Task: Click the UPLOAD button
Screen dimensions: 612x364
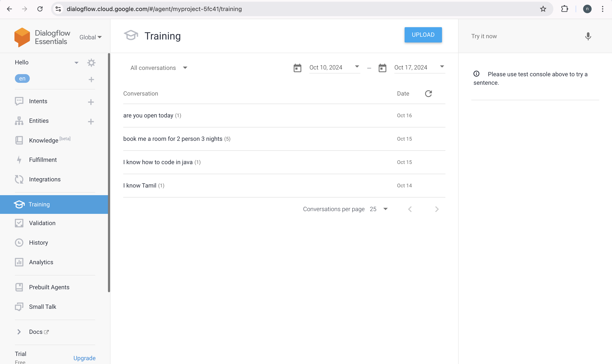Action: coord(423,35)
